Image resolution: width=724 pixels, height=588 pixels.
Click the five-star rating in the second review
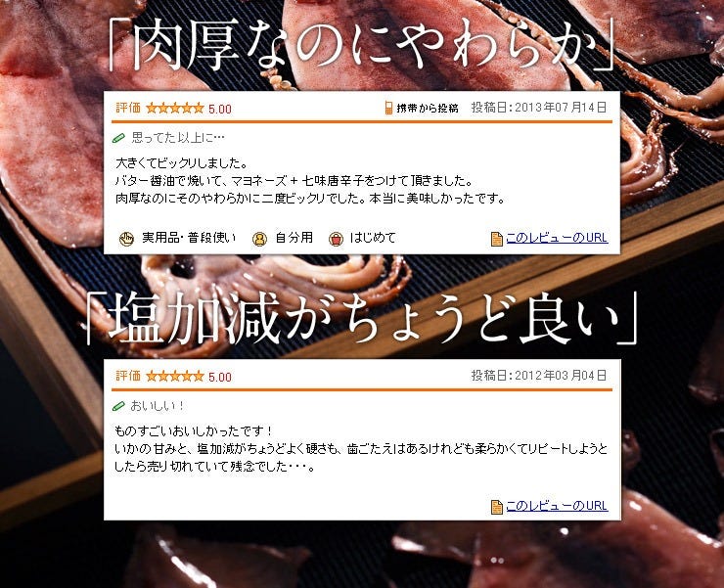tap(174, 377)
